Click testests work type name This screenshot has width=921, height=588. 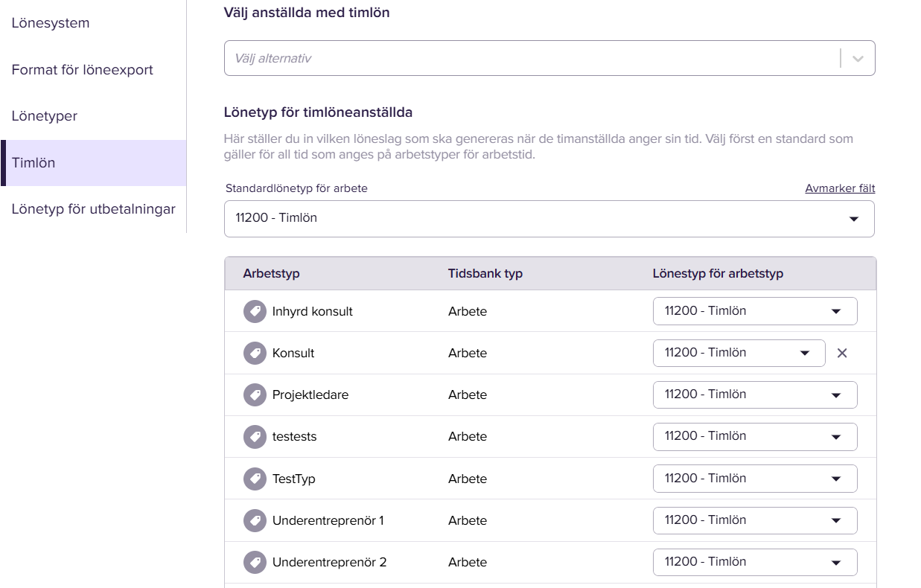pyautogui.click(x=295, y=436)
